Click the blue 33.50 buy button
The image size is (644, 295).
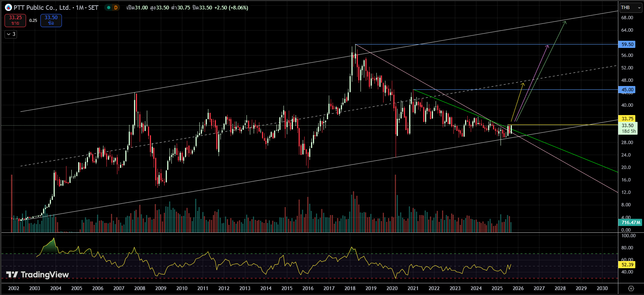pyautogui.click(x=51, y=20)
